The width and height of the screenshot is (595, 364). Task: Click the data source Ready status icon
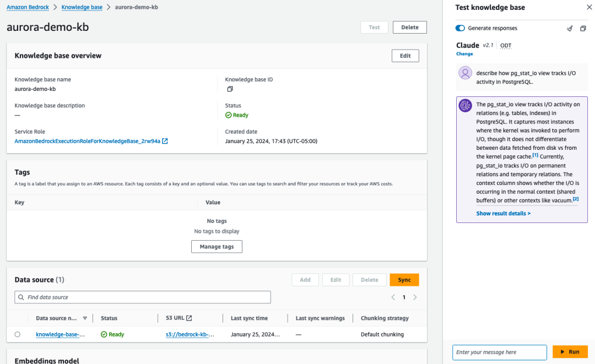pos(104,334)
